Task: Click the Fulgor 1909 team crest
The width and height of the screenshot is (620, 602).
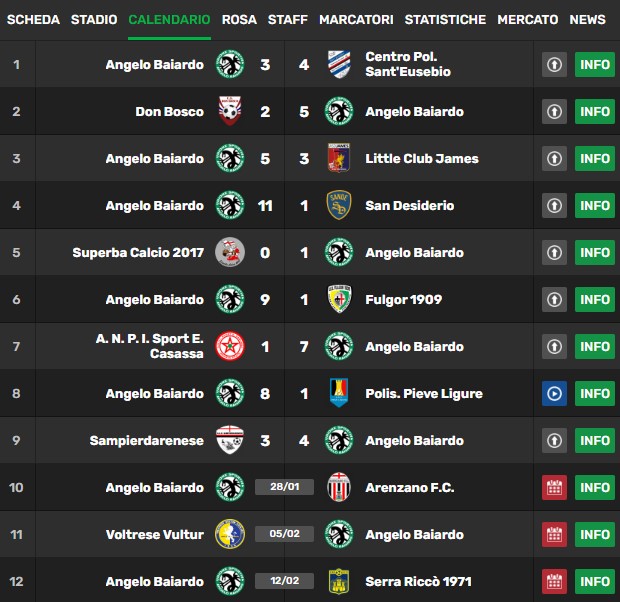Action: click(x=339, y=299)
